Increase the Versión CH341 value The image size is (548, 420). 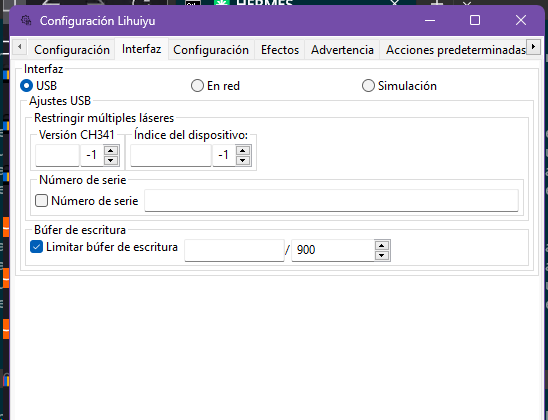(111, 151)
